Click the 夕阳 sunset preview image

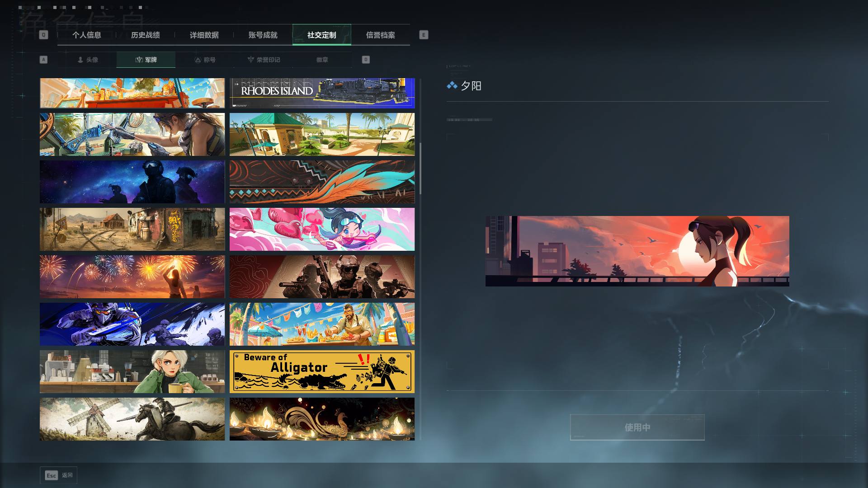pyautogui.click(x=637, y=251)
